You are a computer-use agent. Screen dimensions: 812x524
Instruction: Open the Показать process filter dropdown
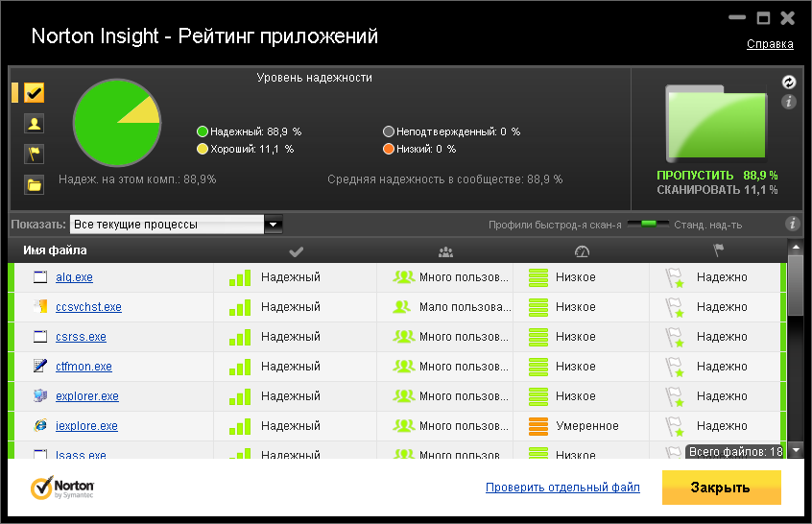click(176, 225)
